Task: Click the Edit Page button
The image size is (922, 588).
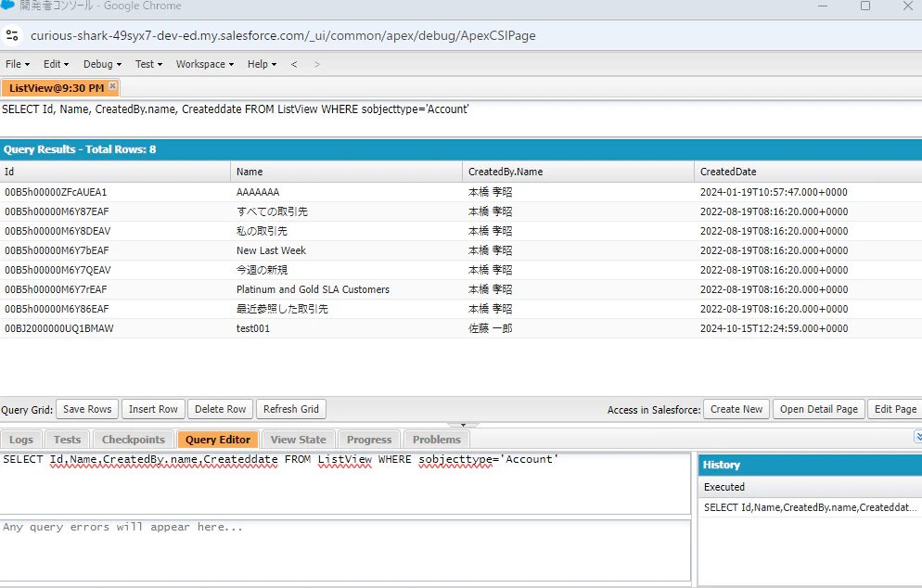Action: pyautogui.click(x=895, y=409)
